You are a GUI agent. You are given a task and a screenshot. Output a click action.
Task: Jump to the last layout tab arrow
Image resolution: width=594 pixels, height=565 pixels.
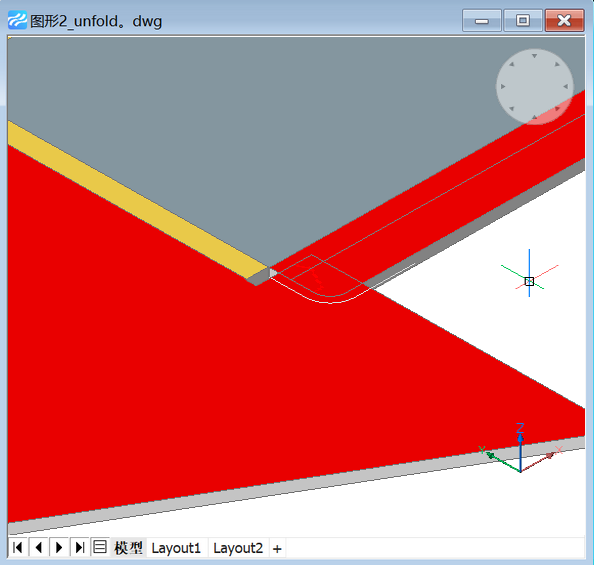pyautogui.click(x=79, y=548)
